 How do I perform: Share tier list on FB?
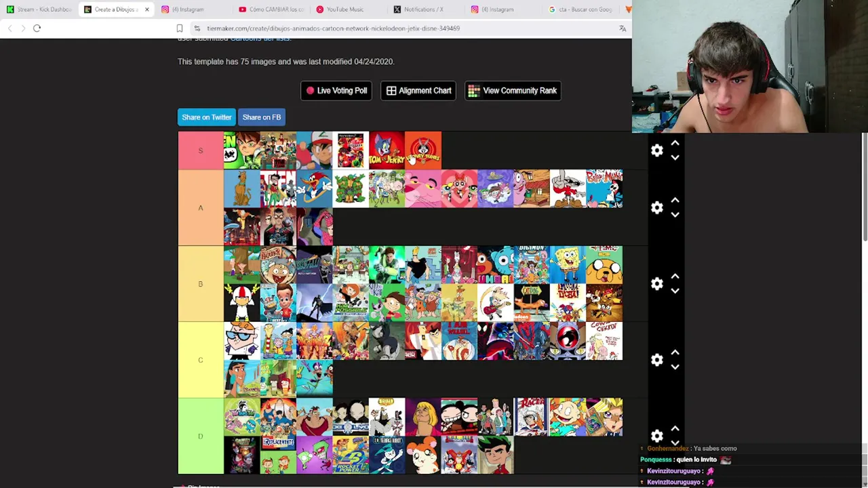pos(262,117)
